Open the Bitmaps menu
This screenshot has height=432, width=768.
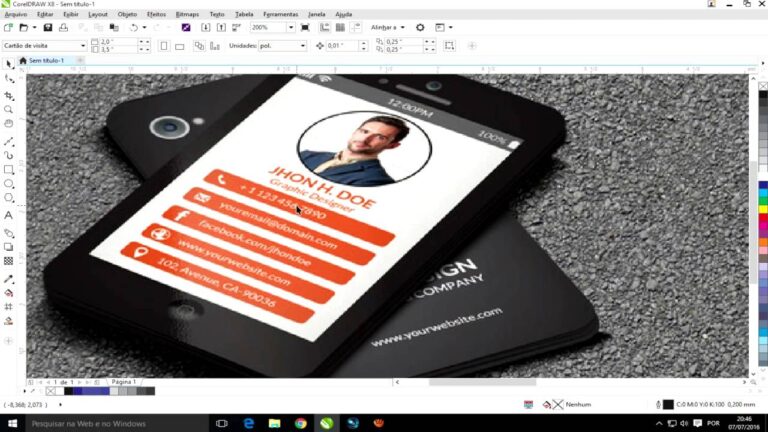(187, 14)
